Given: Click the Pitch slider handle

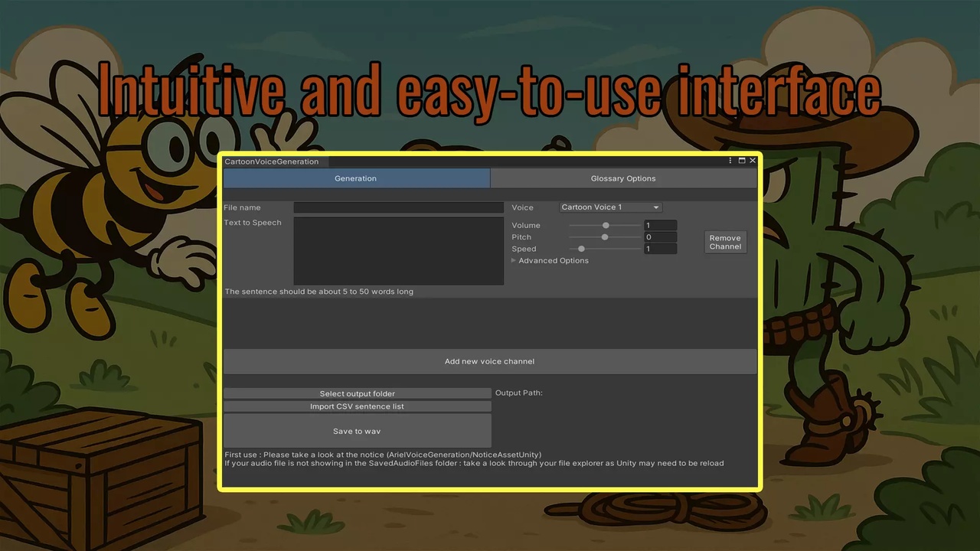Looking at the screenshot, I should [x=605, y=237].
